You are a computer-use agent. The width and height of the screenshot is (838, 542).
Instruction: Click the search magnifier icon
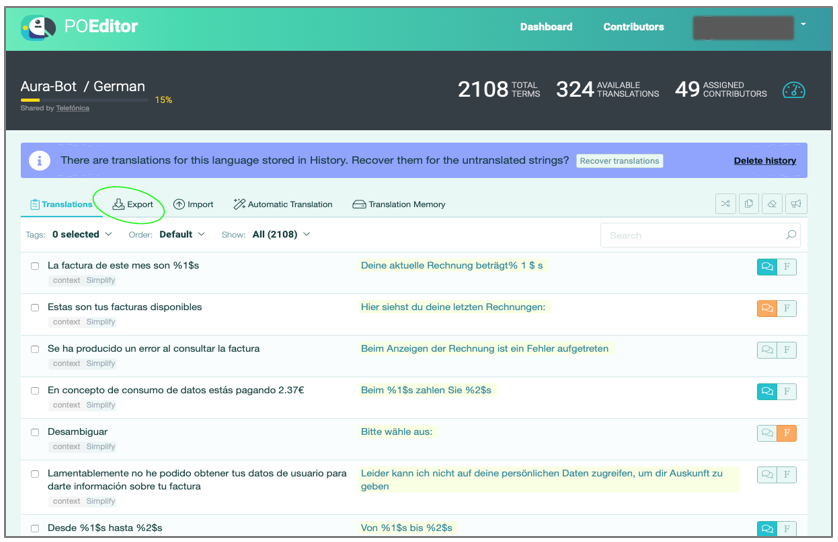tap(791, 235)
